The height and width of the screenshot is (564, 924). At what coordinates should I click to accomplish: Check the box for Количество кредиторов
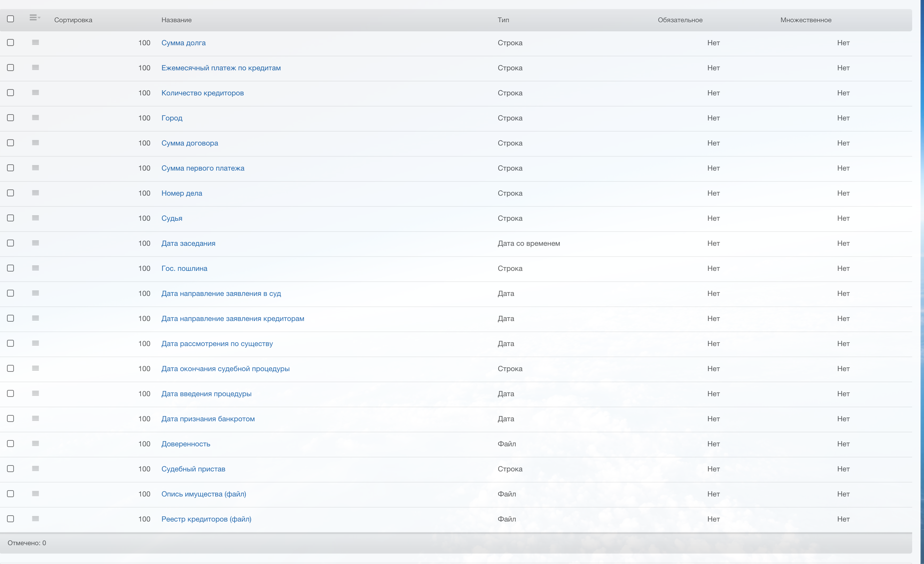point(10,93)
